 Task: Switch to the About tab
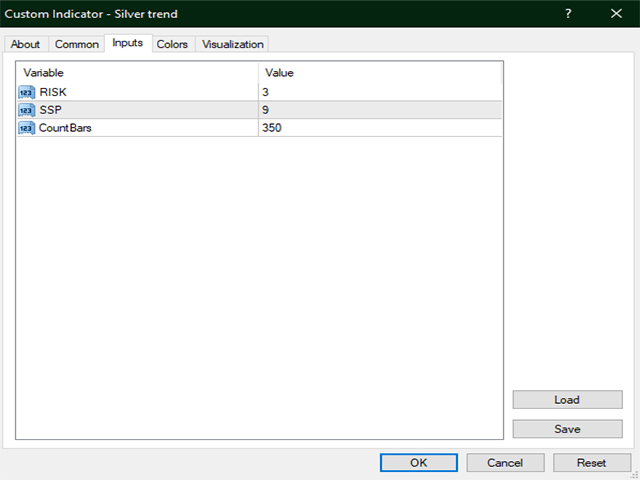pos(25,44)
